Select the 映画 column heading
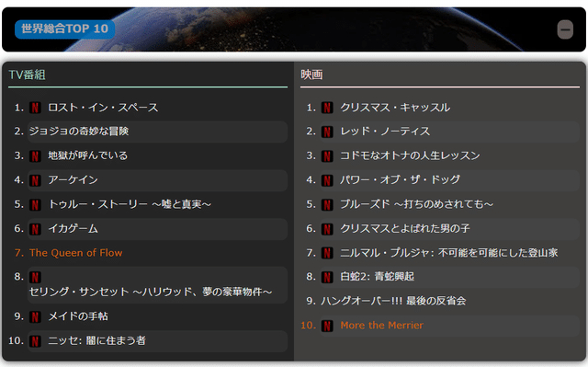The width and height of the screenshot is (588, 367). pyautogui.click(x=311, y=75)
